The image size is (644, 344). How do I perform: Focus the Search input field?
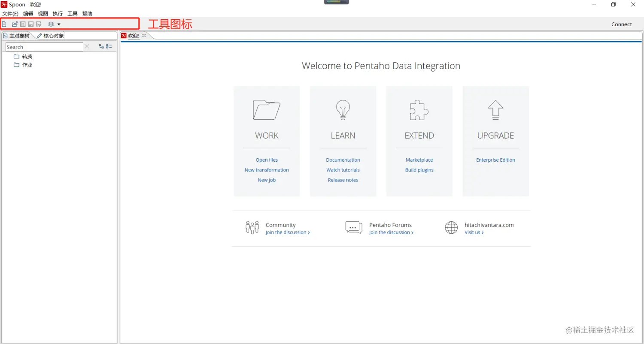44,47
